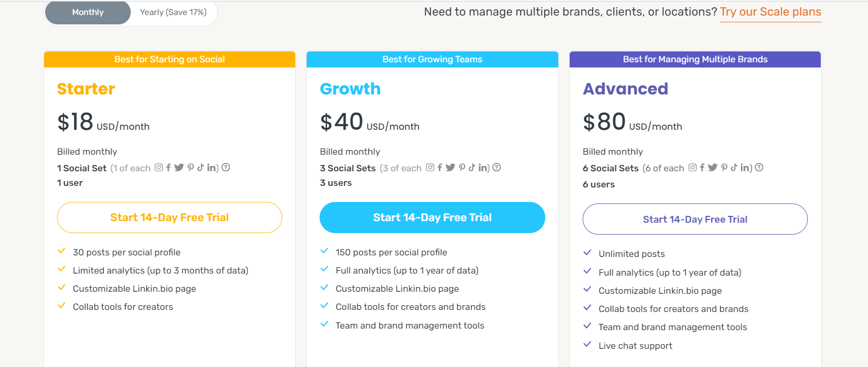Click the LinkedIn icon in Growth plan
This screenshot has height=367, width=868.
(x=483, y=167)
